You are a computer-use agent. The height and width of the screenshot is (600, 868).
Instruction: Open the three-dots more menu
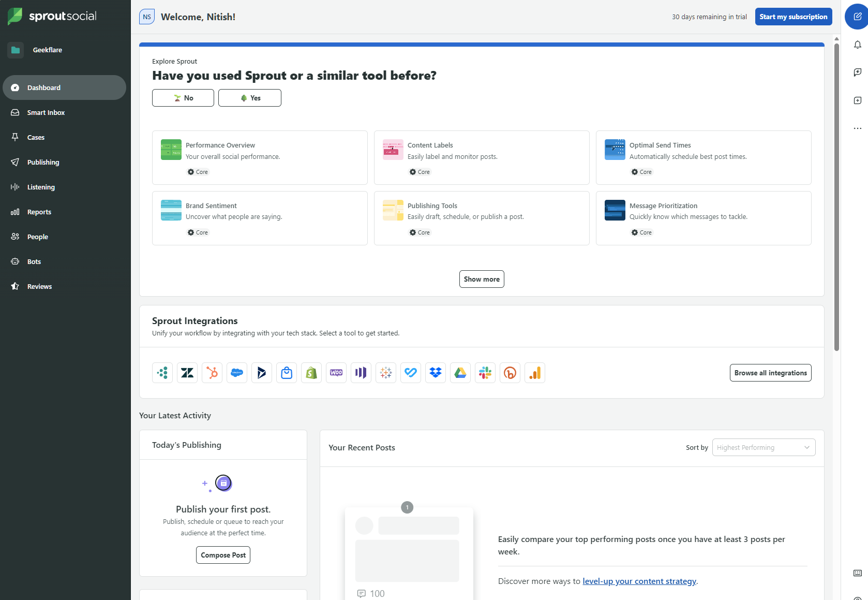(x=857, y=128)
